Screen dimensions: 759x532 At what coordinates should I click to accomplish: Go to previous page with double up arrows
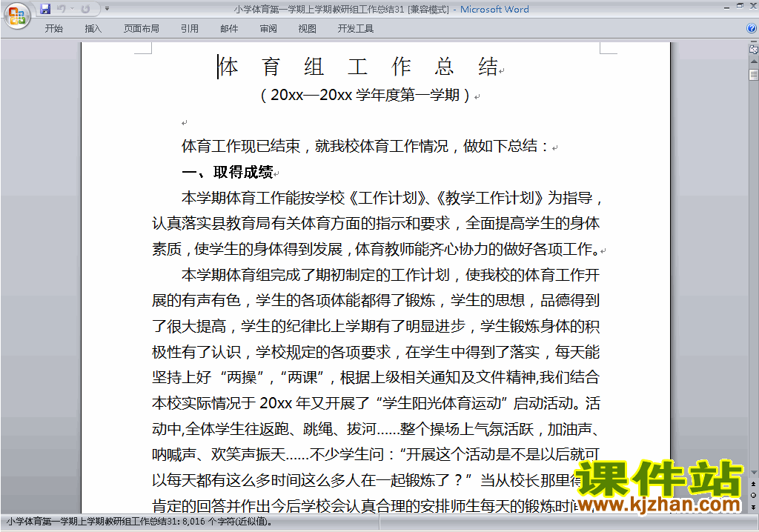753,484
